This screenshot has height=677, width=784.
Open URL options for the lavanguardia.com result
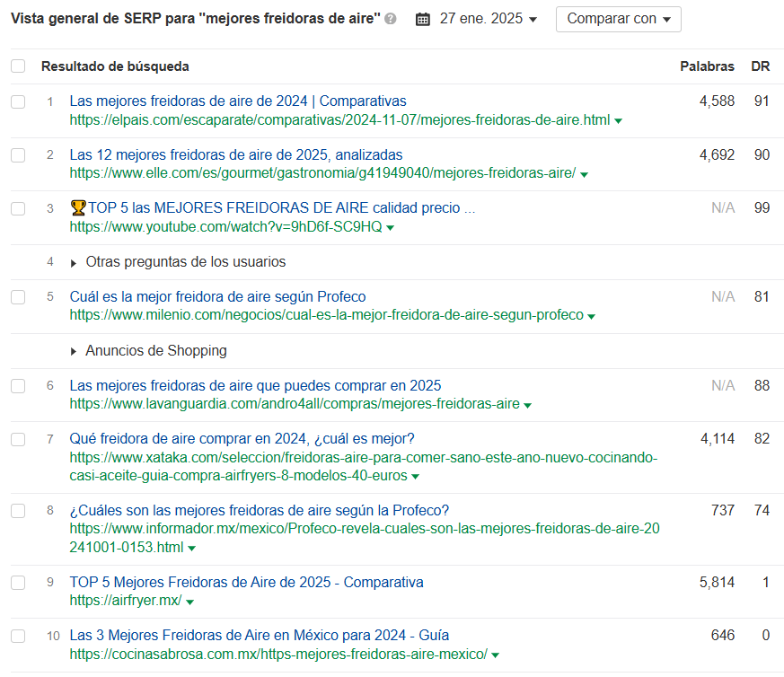(x=526, y=404)
